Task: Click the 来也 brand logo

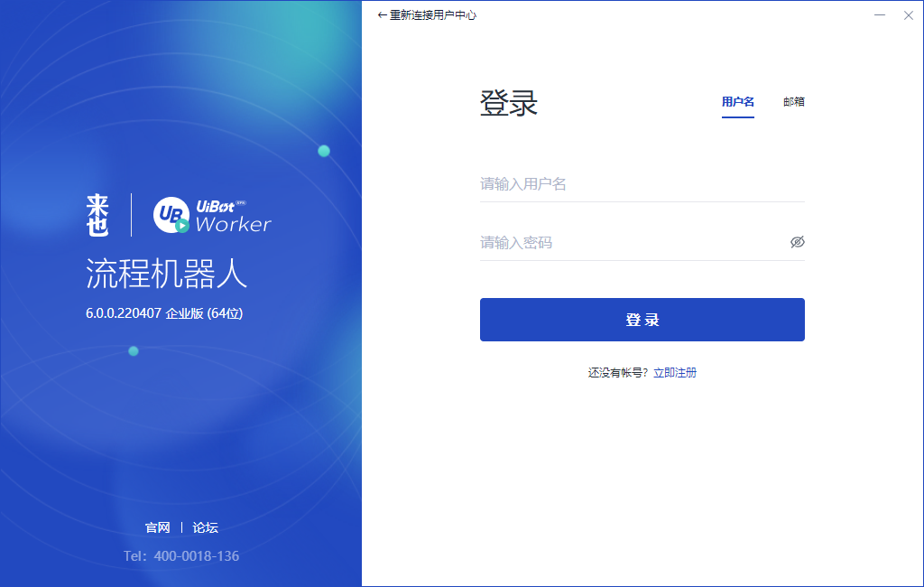Action: [x=97, y=215]
